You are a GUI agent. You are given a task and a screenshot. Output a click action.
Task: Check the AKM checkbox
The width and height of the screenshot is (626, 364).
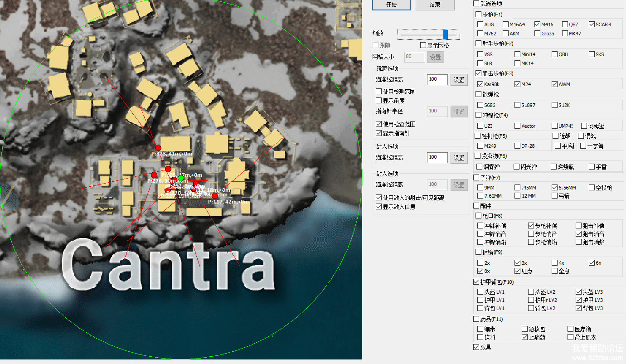[x=505, y=34]
